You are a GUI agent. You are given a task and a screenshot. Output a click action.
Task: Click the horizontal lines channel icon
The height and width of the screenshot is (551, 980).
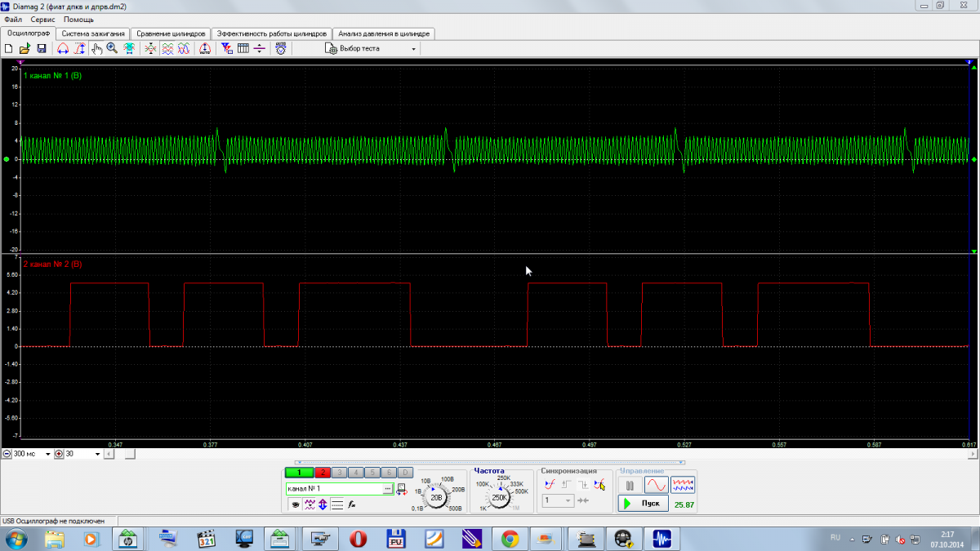pos(337,504)
